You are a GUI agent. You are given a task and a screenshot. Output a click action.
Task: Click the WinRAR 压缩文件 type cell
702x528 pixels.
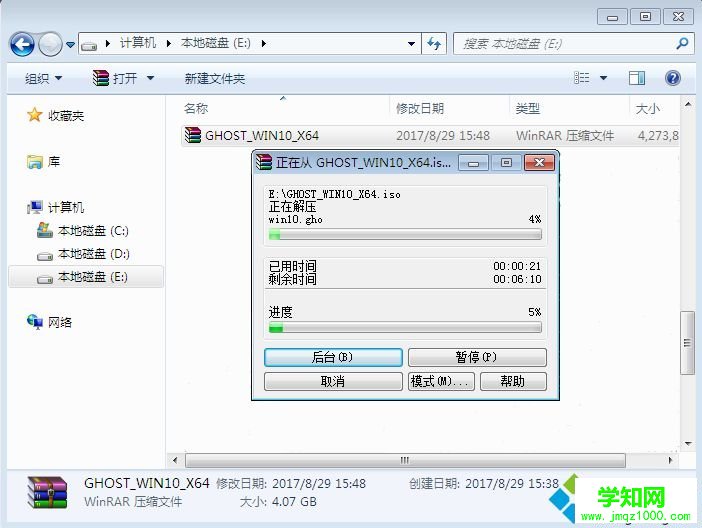coord(565,135)
